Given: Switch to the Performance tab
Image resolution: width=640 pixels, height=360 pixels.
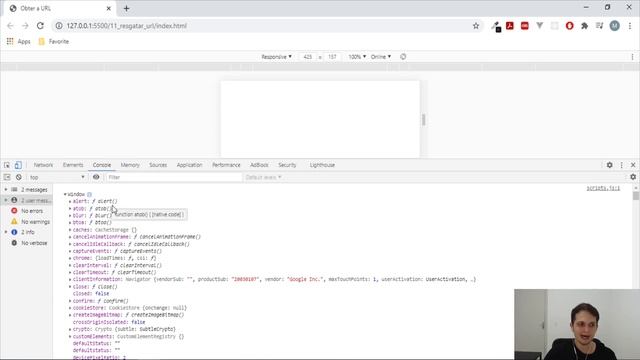Looking at the screenshot, I should tap(226, 165).
